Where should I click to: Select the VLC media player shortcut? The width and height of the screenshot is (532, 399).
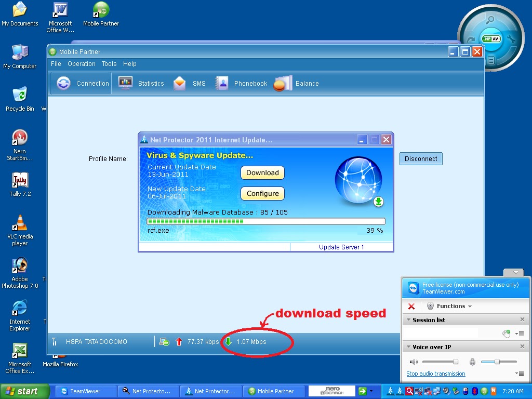20,230
